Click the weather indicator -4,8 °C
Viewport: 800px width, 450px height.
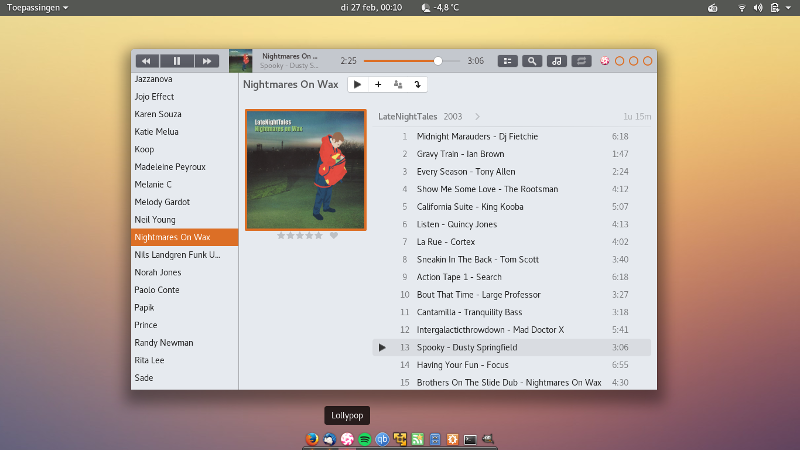[440, 8]
